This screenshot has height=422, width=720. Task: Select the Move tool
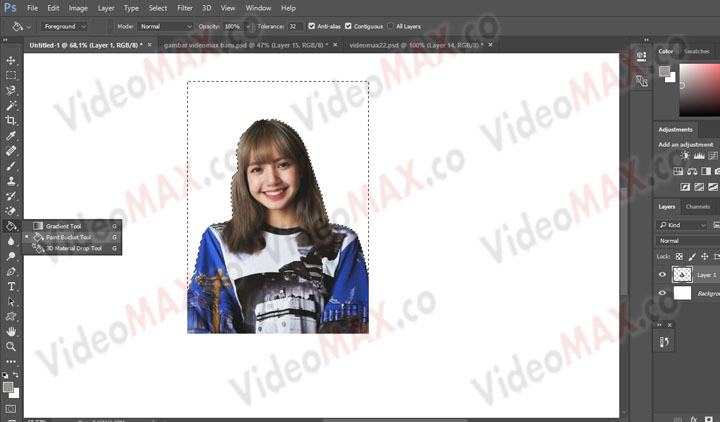click(x=11, y=60)
